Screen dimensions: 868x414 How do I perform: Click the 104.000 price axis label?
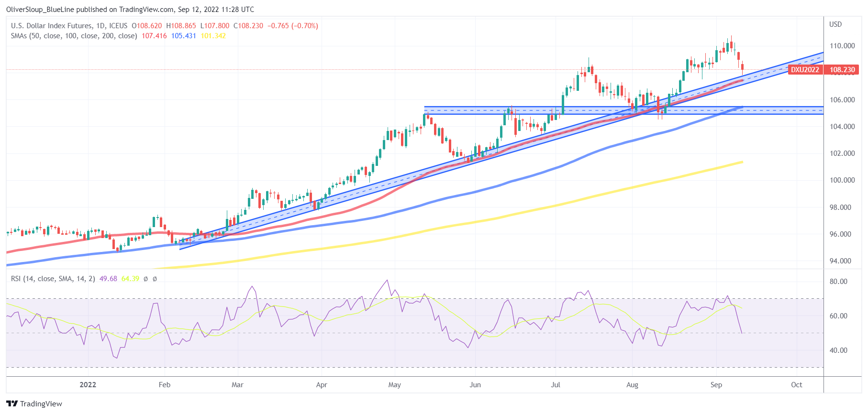pyautogui.click(x=842, y=127)
